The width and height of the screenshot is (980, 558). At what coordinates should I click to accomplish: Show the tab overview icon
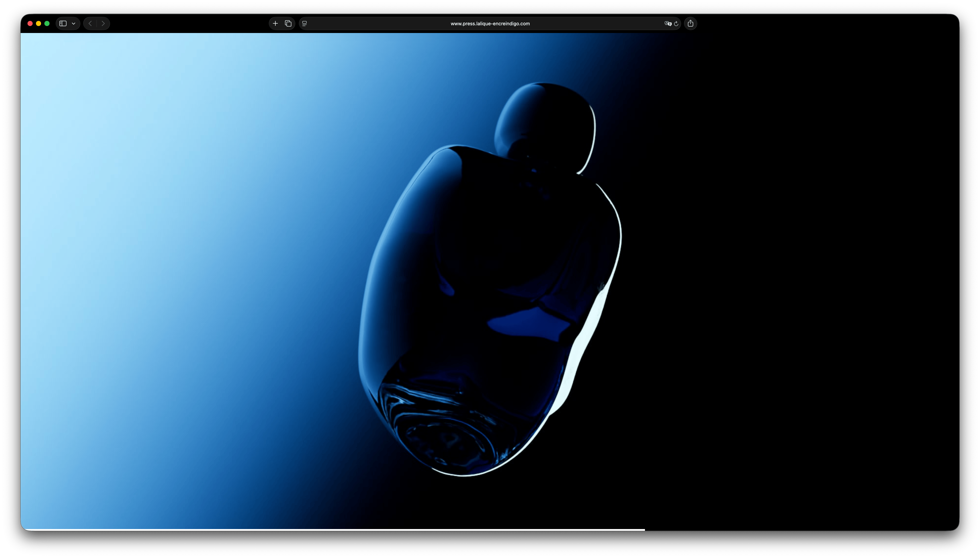288,23
